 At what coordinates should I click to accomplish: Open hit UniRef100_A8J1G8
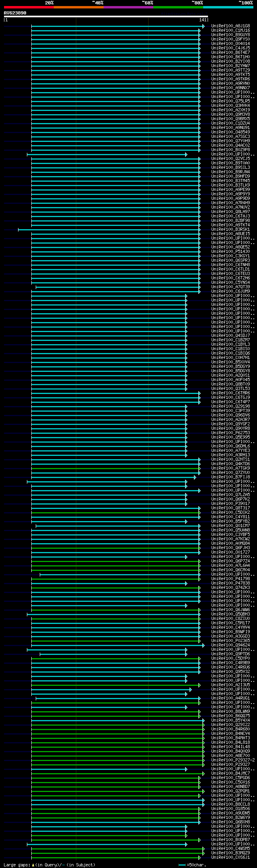point(230,26)
